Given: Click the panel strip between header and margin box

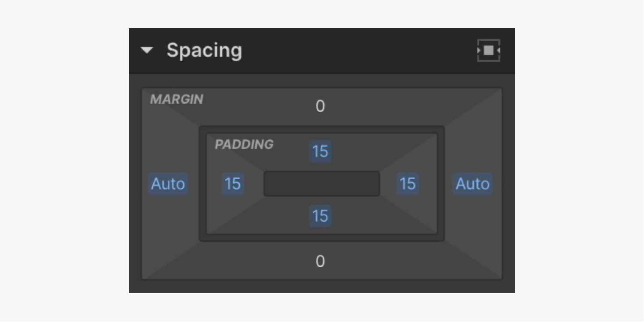Looking at the screenshot, I should coord(322,81).
